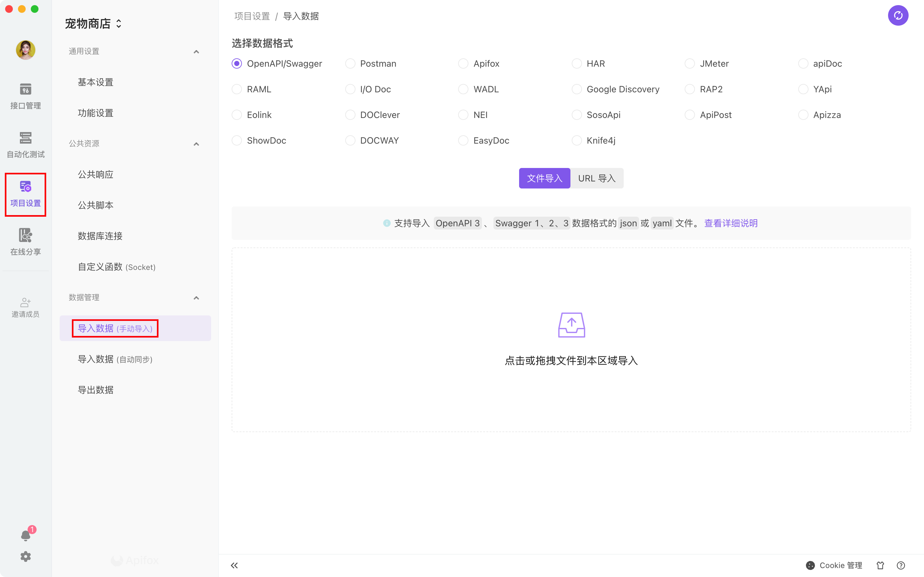
Task: Open the 宠物商店 project switcher dropdown
Action: [x=93, y=24]
